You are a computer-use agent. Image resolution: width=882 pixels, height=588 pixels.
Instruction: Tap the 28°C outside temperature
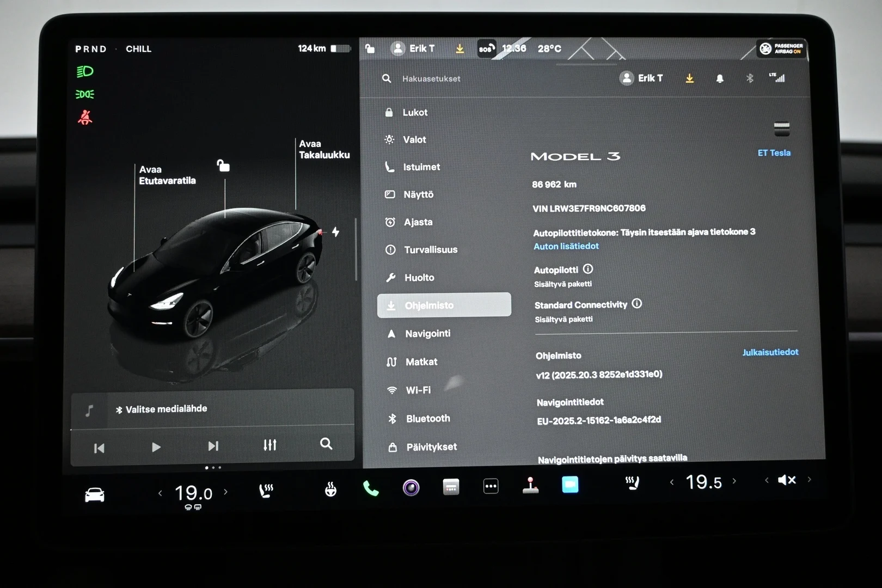[549, 48]
